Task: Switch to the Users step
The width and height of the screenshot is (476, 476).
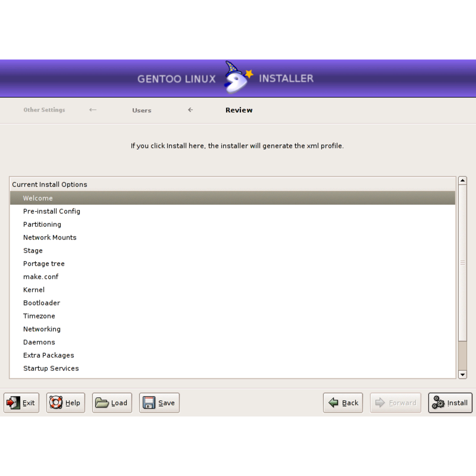Action: 141,110
